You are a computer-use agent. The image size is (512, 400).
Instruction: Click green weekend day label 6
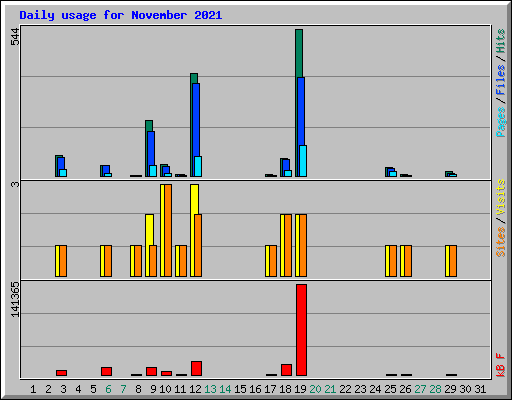[108, 389]
